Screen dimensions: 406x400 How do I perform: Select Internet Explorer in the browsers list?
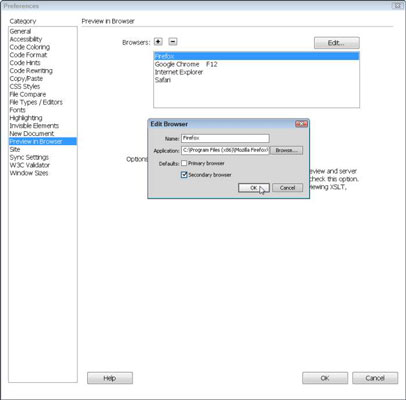click(x=256, y=72)
